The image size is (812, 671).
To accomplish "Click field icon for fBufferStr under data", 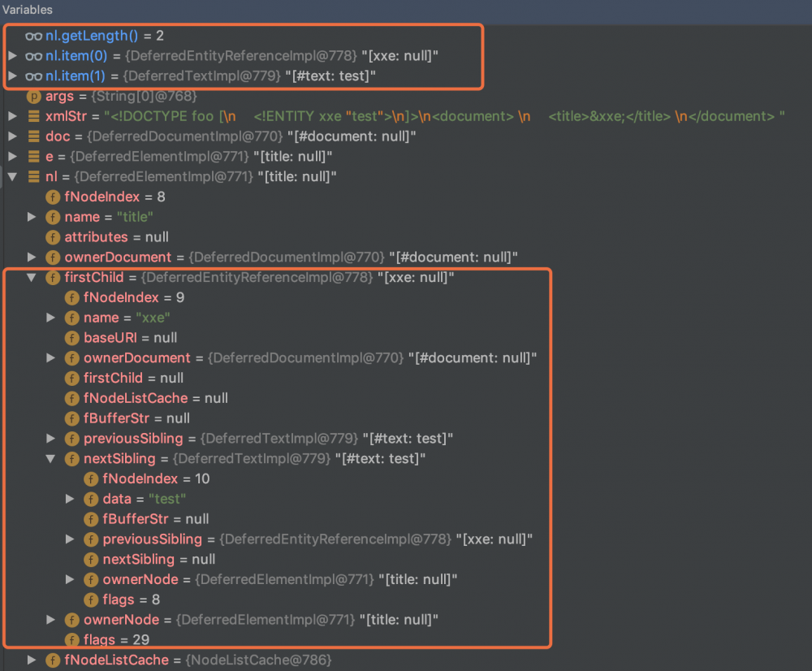I will tap(91, 519).
